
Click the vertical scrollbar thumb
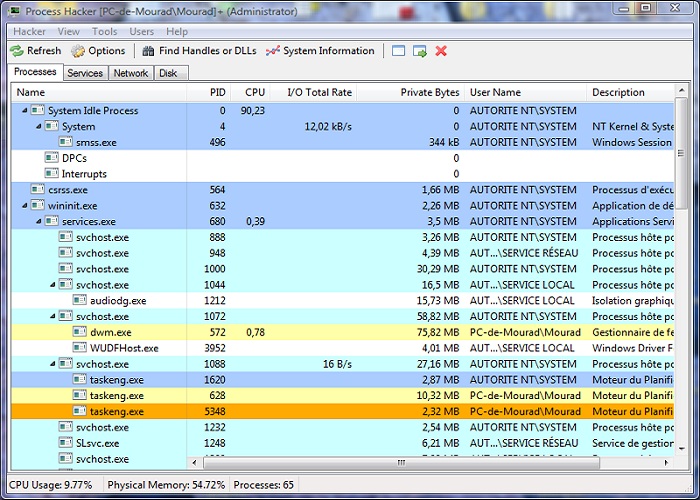(x=681, y=153)
